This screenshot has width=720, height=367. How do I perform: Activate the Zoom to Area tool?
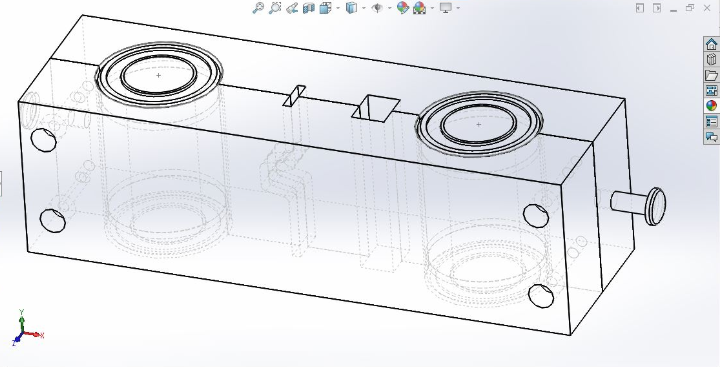coord(275,8)
